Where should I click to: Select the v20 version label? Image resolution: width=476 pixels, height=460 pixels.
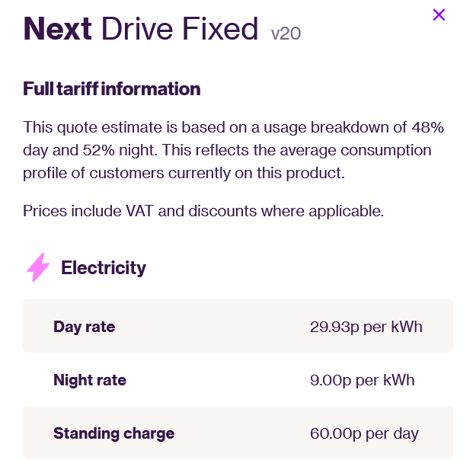tap(286, 34)
